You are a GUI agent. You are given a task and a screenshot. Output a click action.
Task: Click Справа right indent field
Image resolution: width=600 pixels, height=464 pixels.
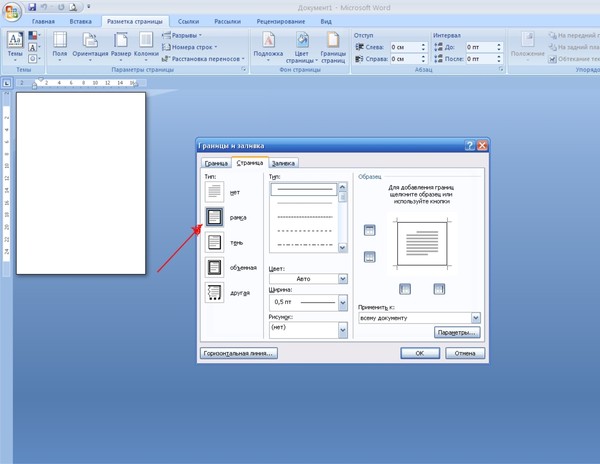click(405, 59)
